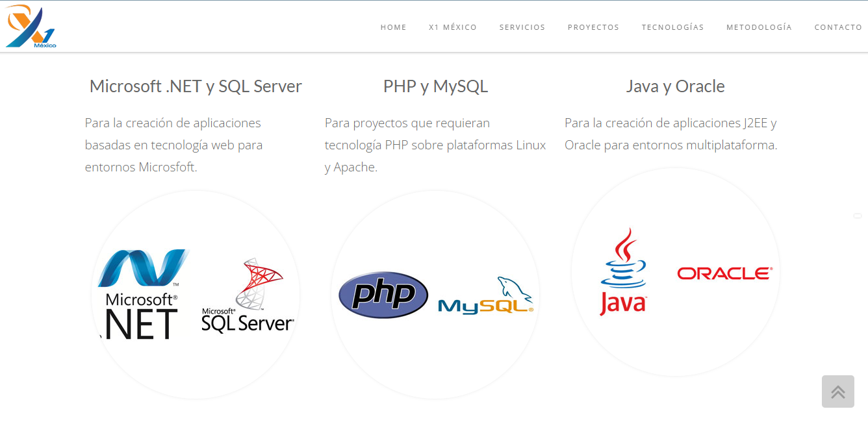868x422 pixels.
Task: Click the X1 México logo
Action: (31, 27)
